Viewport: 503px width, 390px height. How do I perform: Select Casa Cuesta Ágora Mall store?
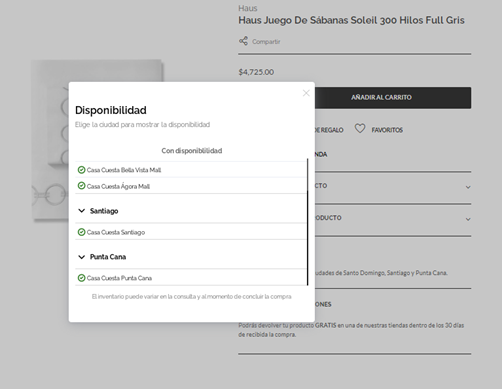click(191, 186)
